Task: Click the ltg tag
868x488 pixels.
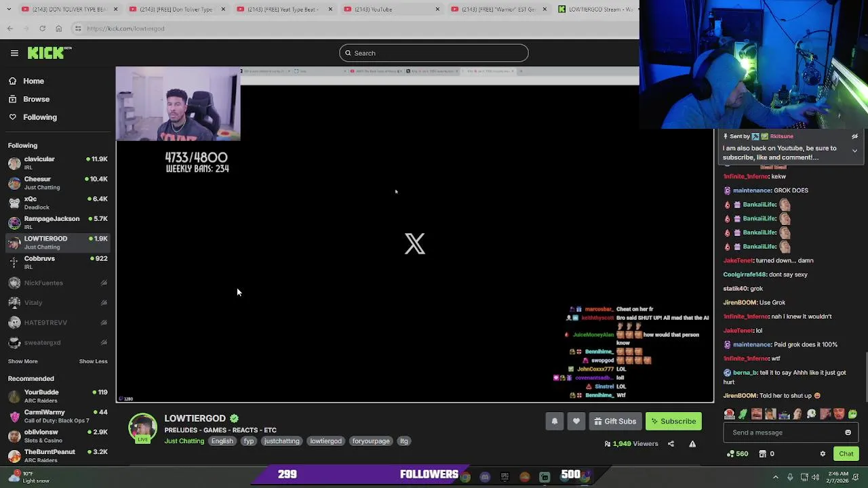Action: pyautogui.click(x=404, y=441)
